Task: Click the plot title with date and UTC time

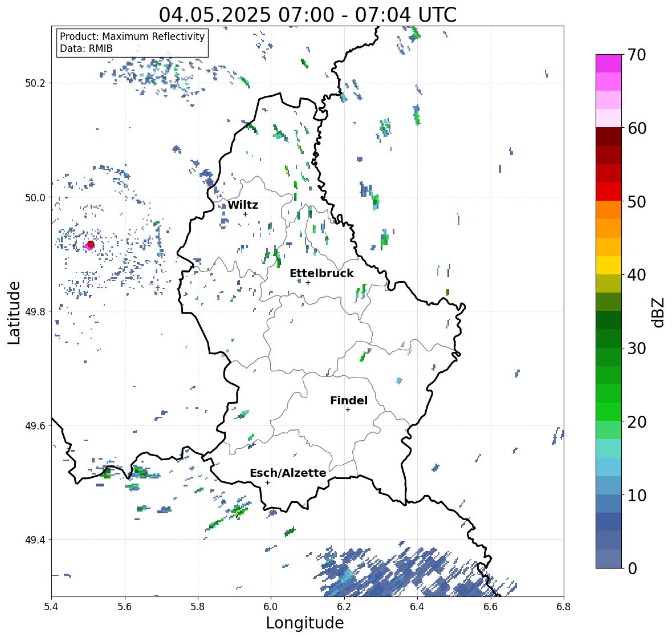Action: coord(308,15)
